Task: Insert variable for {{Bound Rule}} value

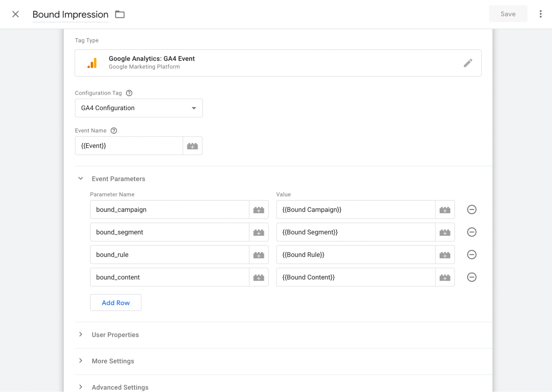Action: tap(445, 255)
